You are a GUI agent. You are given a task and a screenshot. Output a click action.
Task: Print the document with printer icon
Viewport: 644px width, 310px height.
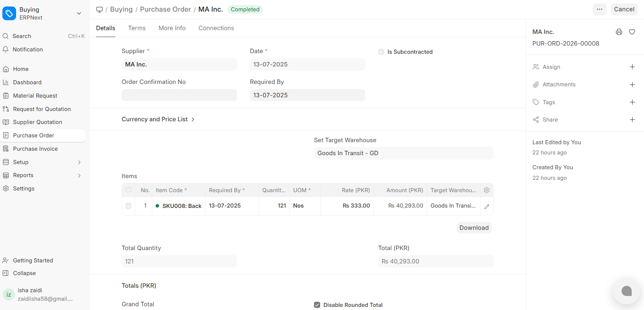coord(619,32)
